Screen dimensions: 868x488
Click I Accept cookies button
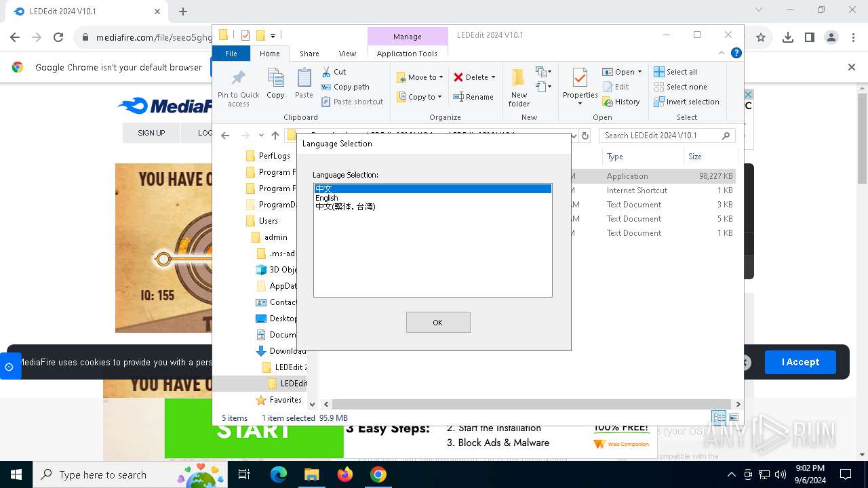coord(800,362)
